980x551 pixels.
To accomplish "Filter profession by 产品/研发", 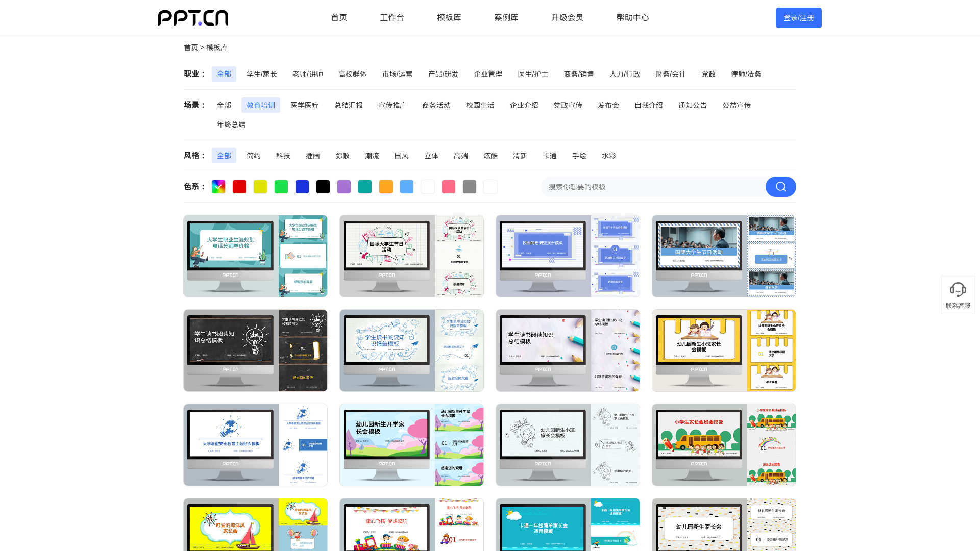I will [444, 74].
